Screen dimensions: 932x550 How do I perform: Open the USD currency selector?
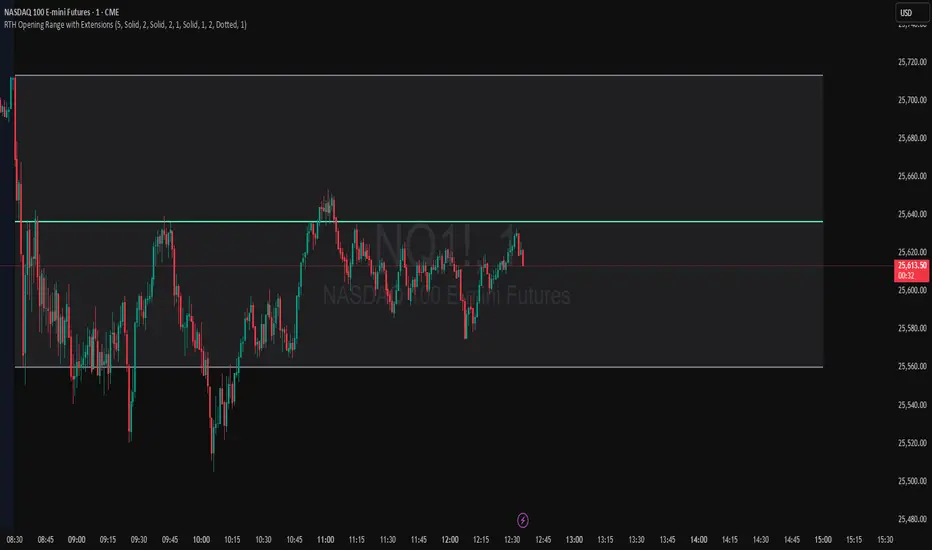coord(907,14)
